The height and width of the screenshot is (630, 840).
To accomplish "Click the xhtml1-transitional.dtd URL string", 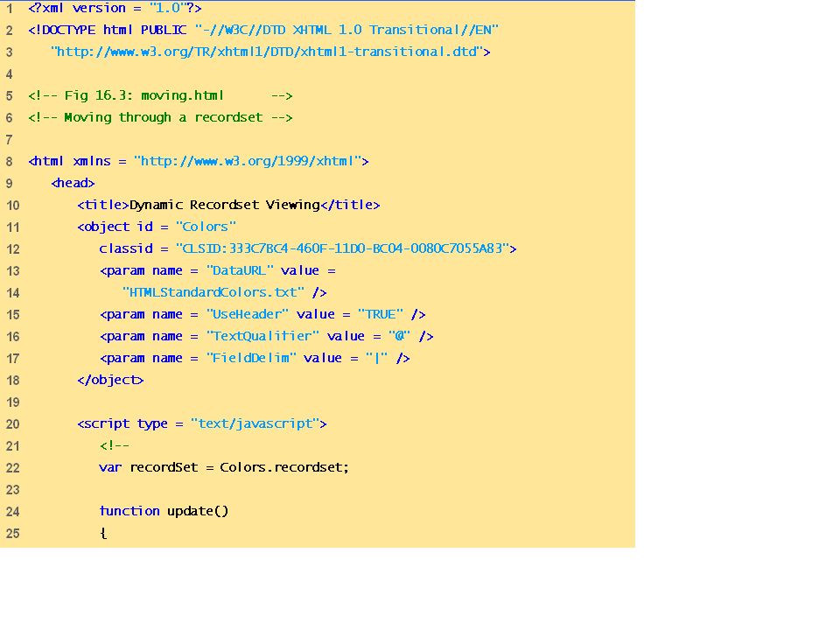I will (x=268, y=52).
